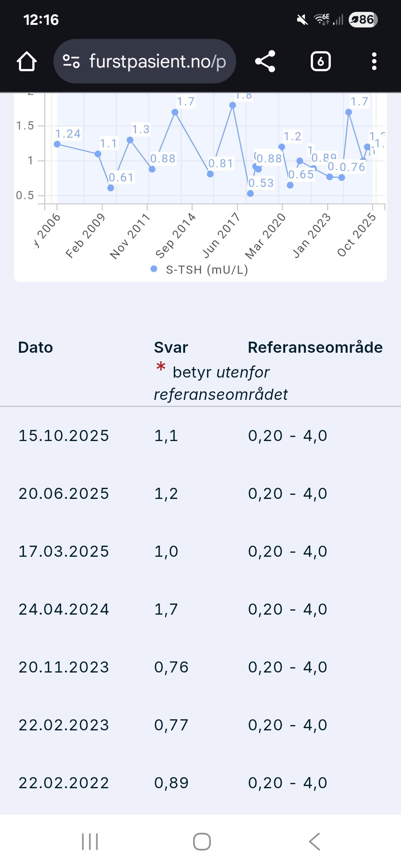Screen dimensions: 401x868
Task: Tap the Dato column header
Action: pos(36,348)
